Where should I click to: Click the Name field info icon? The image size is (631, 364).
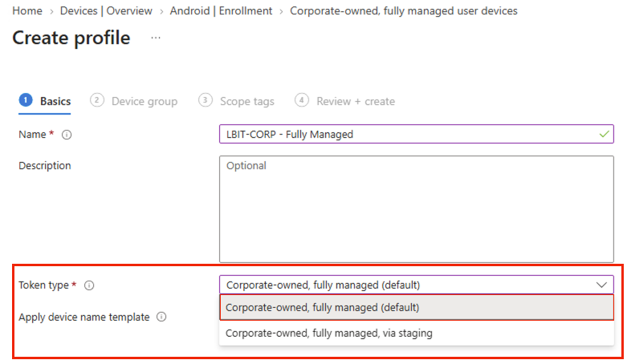coord(67,135)
